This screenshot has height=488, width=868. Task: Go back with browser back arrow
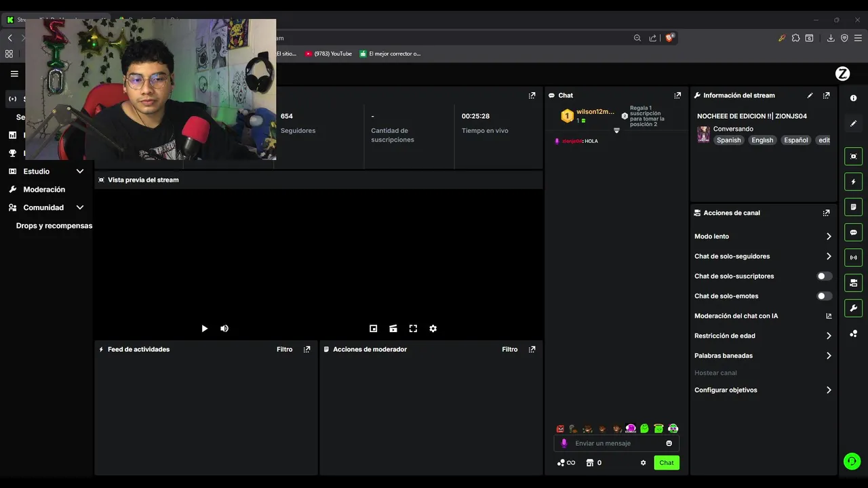click(x=9, y=38)
